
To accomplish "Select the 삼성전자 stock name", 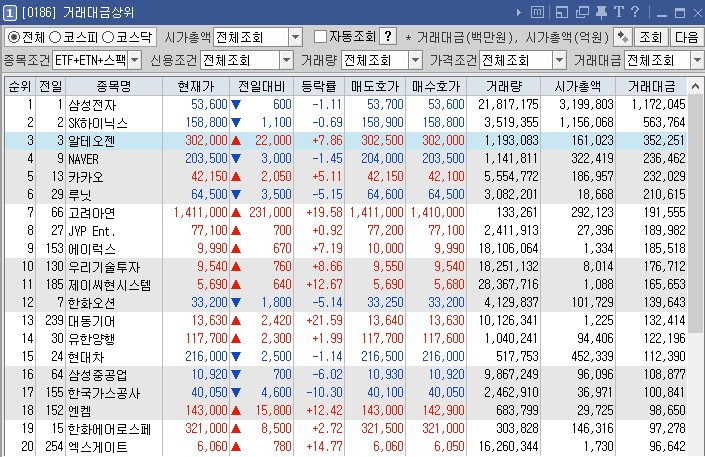I will tap(92, 105).
